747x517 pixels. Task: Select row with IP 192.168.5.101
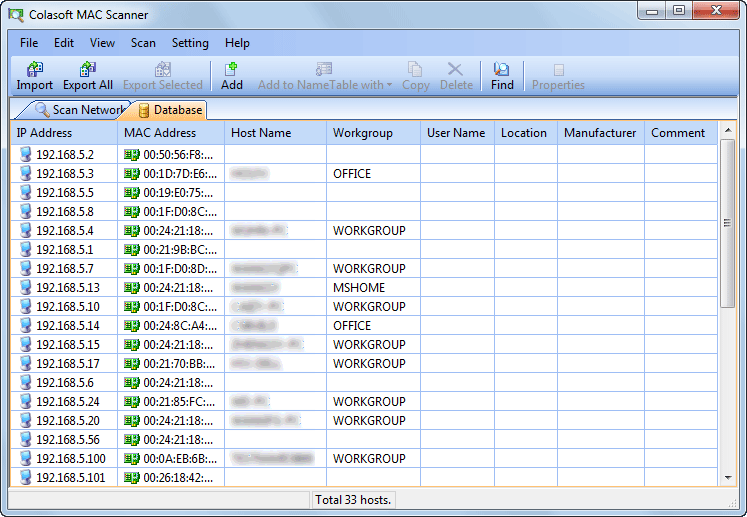(364, 477)
